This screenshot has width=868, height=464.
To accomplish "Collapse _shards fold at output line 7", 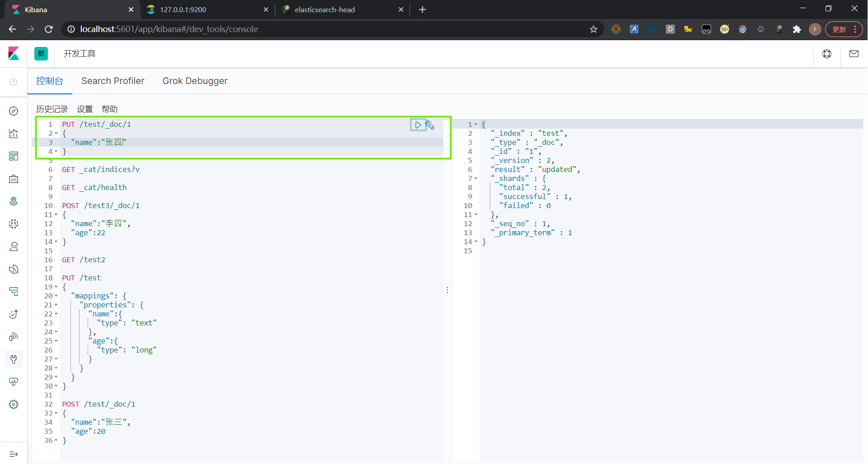I will (476, 179).
